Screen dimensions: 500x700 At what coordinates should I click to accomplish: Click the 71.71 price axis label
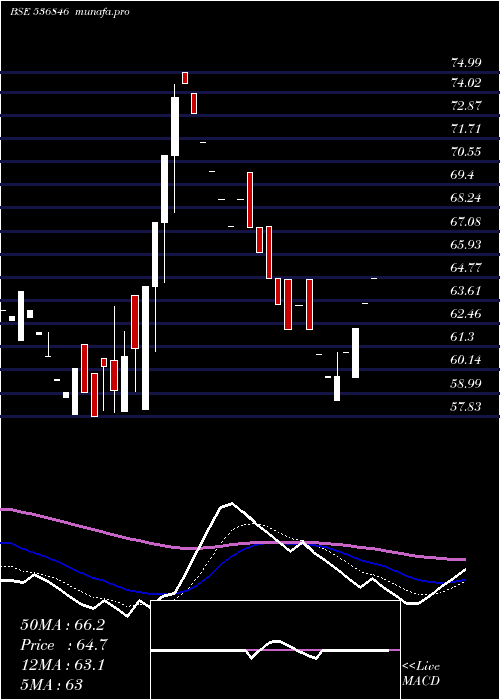click(466, 129)
